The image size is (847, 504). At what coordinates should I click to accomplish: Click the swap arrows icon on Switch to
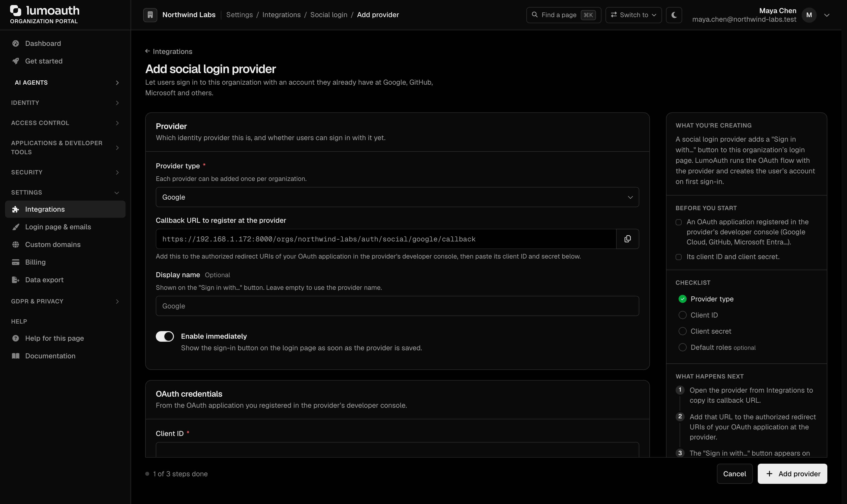(x=614, y=15)
